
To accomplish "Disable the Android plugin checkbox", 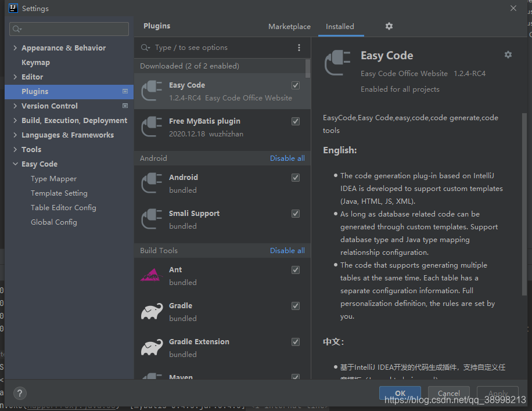I will 296,178.
